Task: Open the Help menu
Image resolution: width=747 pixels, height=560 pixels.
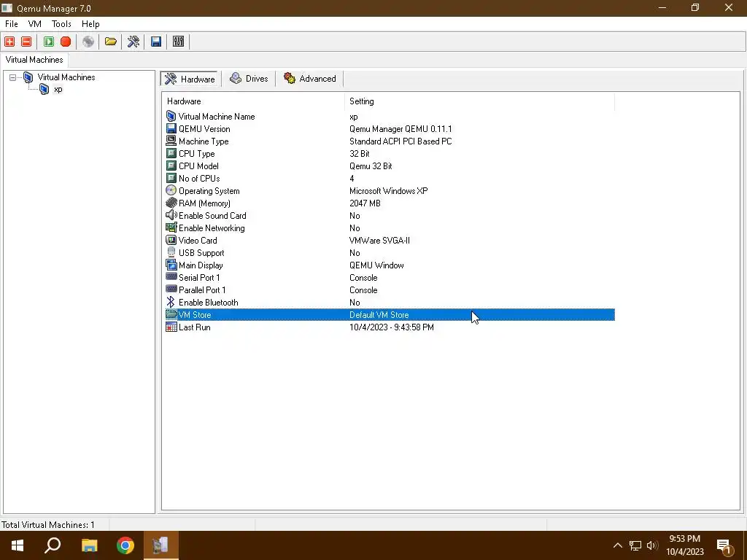Action: [x=90, y=24]
